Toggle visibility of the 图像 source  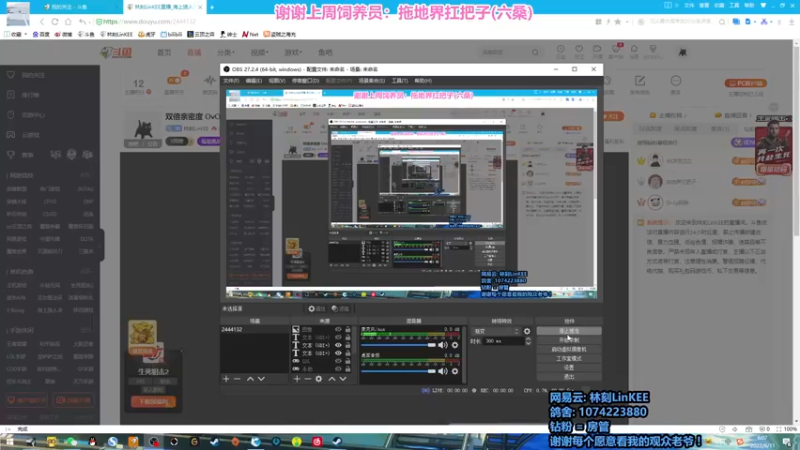[338, 330]
